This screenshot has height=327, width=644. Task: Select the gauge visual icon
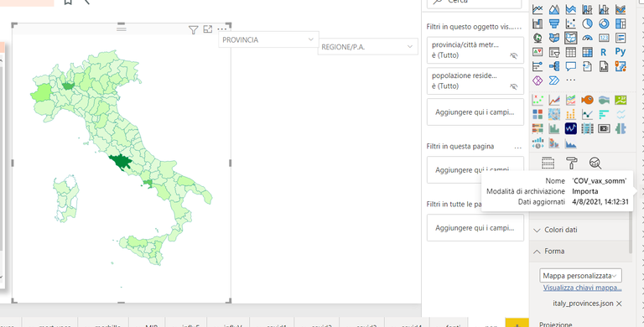(x=587, y=38)
